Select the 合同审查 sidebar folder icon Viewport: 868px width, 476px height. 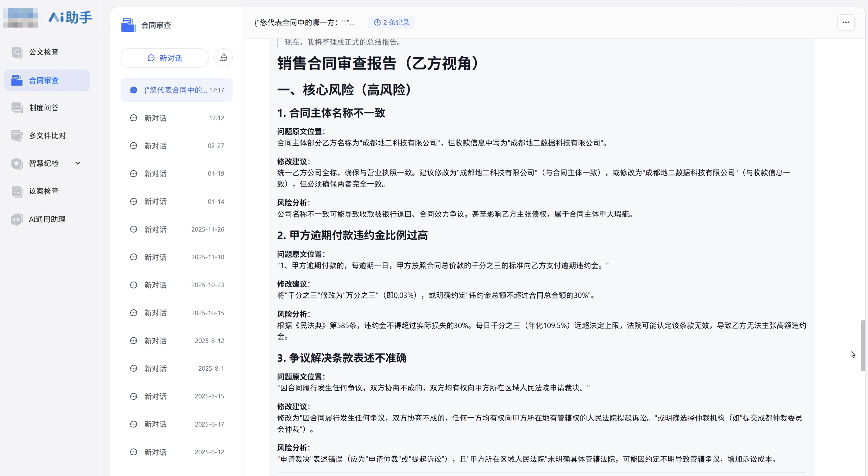[x=17, y=80]
